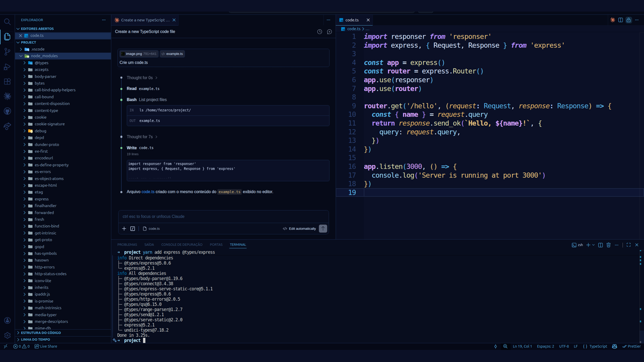Screen dimensions: 644x362
Task: Toggle maximize panel size for the terminal
Action: pos(628,245)
